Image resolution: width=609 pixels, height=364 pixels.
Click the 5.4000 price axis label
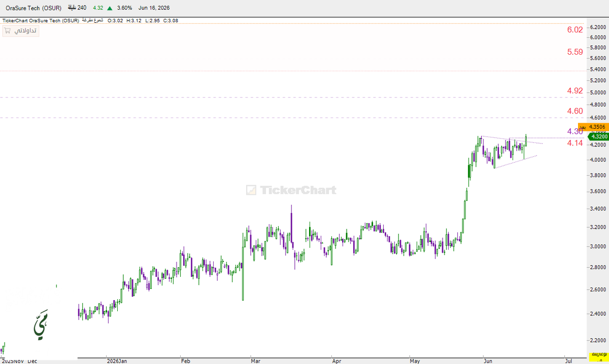[x=599, y=69]
